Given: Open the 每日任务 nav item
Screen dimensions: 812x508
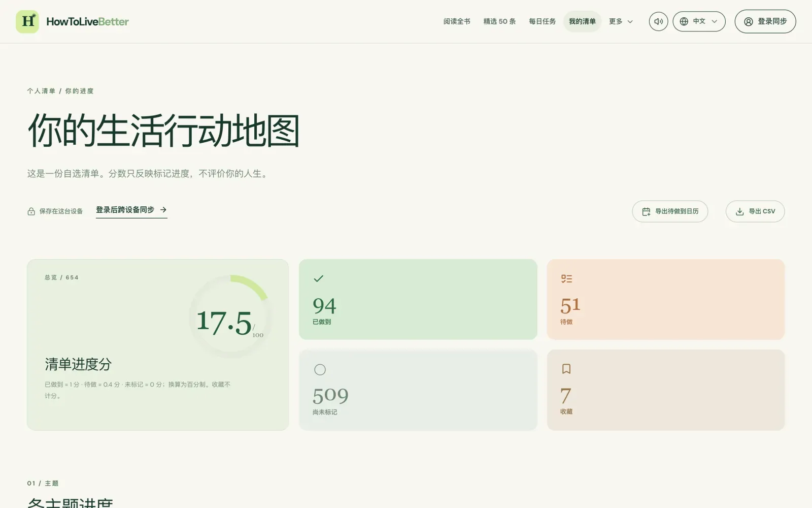Looking at the screenshot, I should coord(542,21).
